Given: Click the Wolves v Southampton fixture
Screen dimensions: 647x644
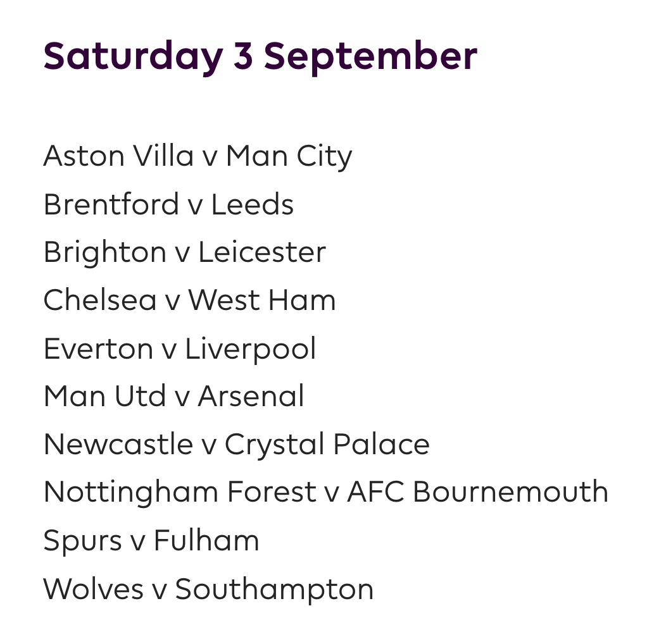Looking at the screenshot, I should click(208, 589).
